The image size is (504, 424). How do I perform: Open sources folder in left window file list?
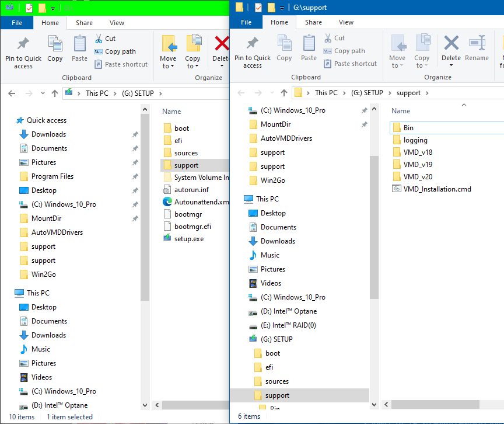click(185, 153)
